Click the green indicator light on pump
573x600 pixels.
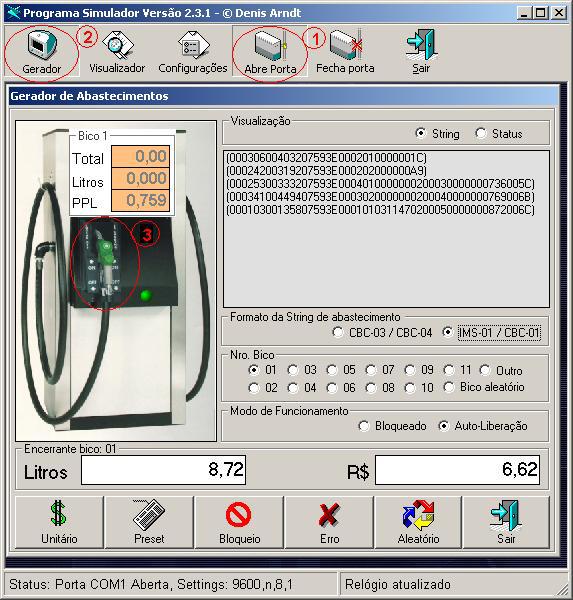click(x=146, y=295)
